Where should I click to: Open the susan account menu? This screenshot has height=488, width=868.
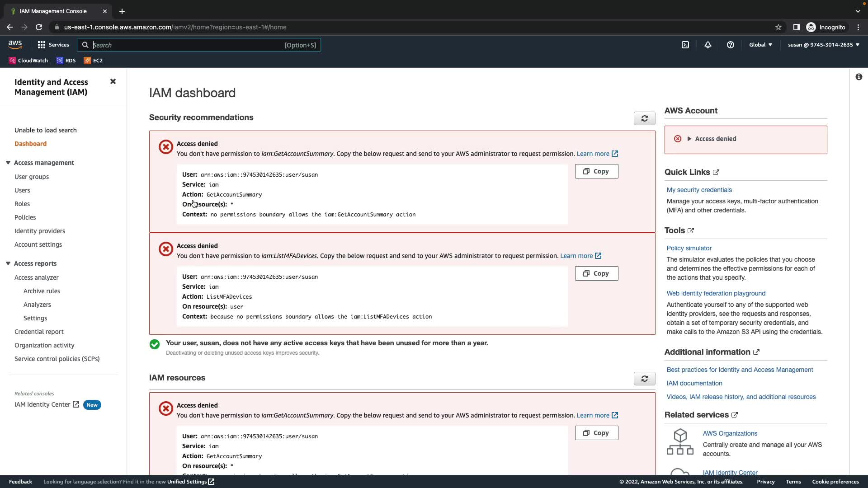(823, 45)
